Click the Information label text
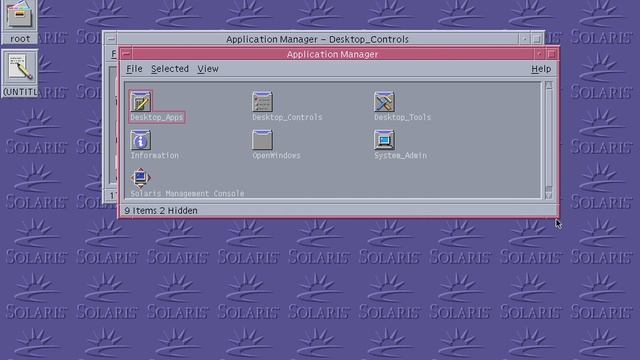 point(154,156)
